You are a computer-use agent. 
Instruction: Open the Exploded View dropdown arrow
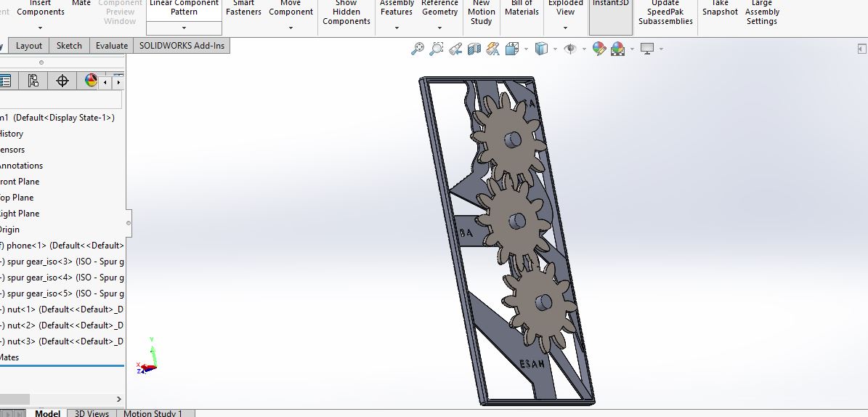coord(565,28)
